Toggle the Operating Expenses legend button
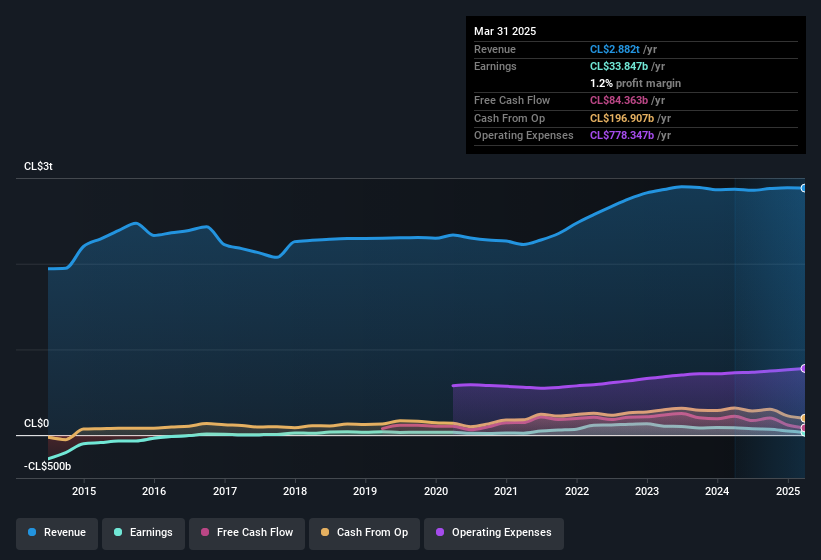 click(494, 533)
